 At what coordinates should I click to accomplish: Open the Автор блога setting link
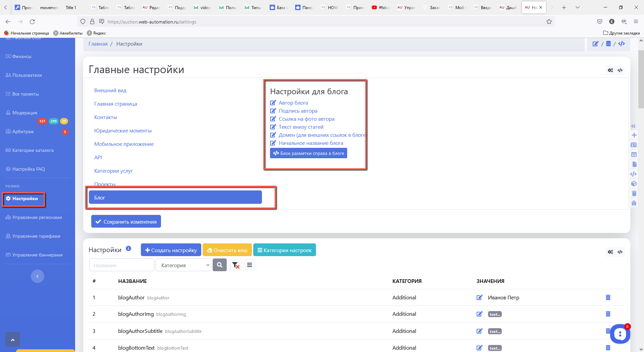pyautogui.click(x=293, y=103)
